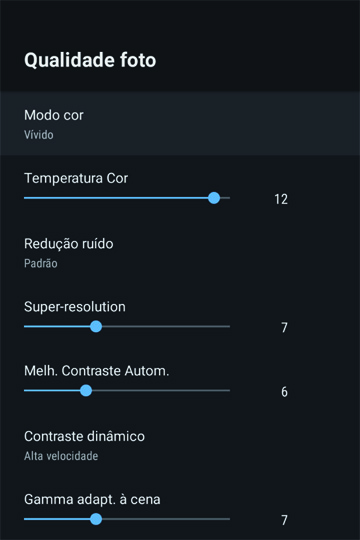Select the Padrão noise reduction value
360x540 pixels.
click(x=41, y=263)
